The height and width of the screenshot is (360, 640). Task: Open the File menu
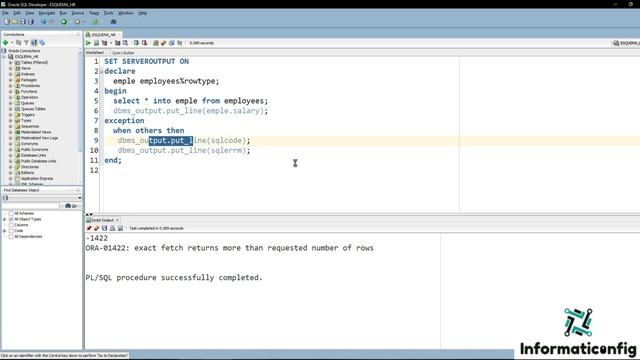click(x=5, y=13)
